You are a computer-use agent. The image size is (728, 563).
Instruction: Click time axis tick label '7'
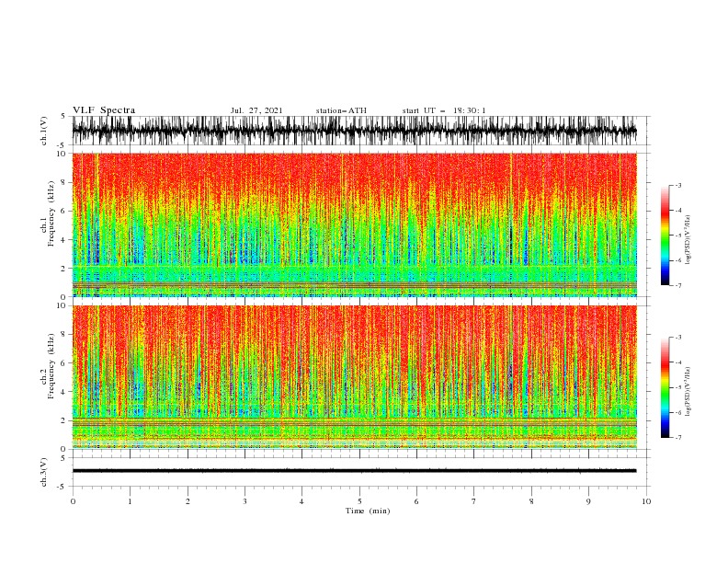click(x=474, y=501)
